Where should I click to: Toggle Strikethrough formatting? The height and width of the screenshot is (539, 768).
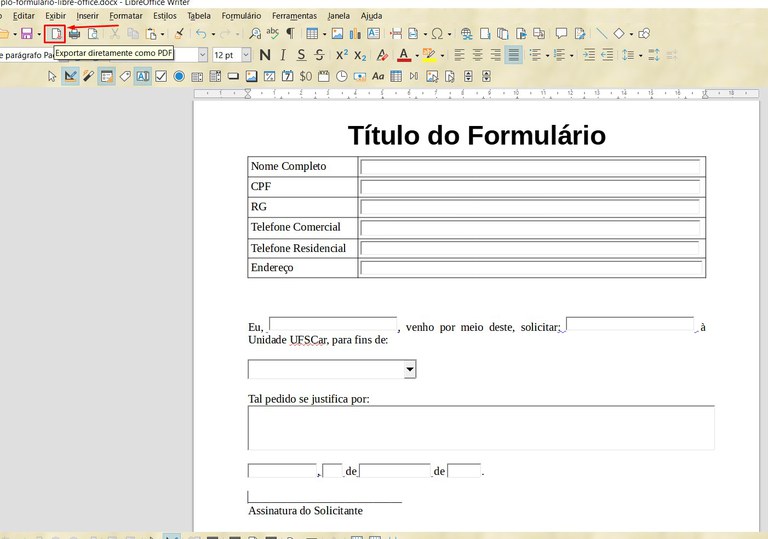pos(319,55)
